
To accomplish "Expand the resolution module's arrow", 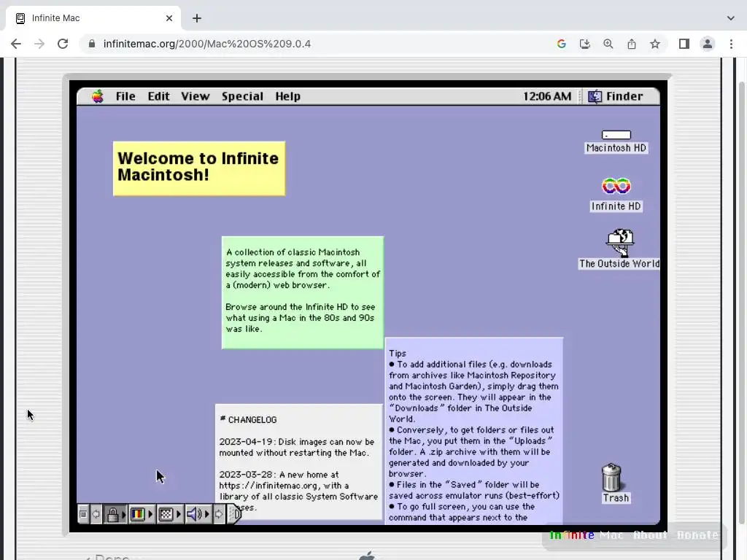I will (179, 514).
